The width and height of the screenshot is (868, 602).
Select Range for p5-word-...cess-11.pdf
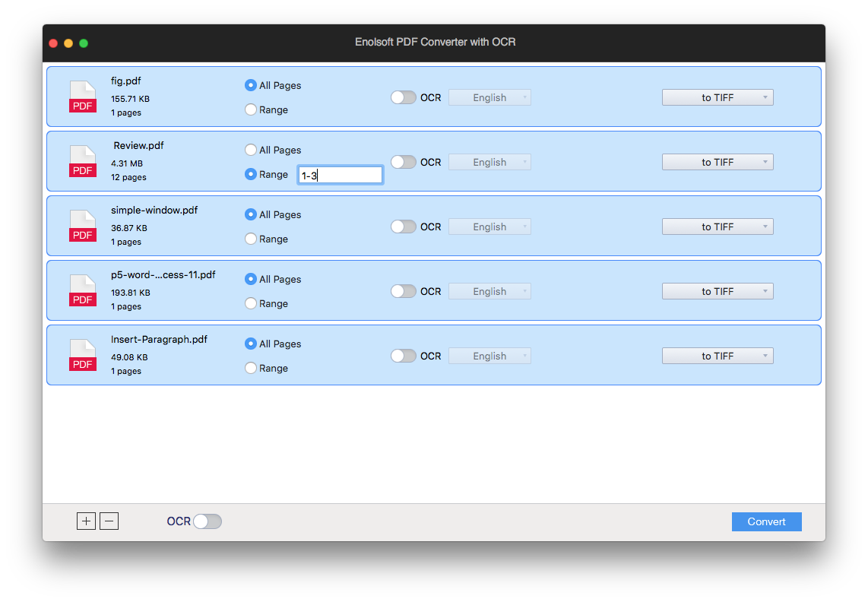tap(251, 303)
